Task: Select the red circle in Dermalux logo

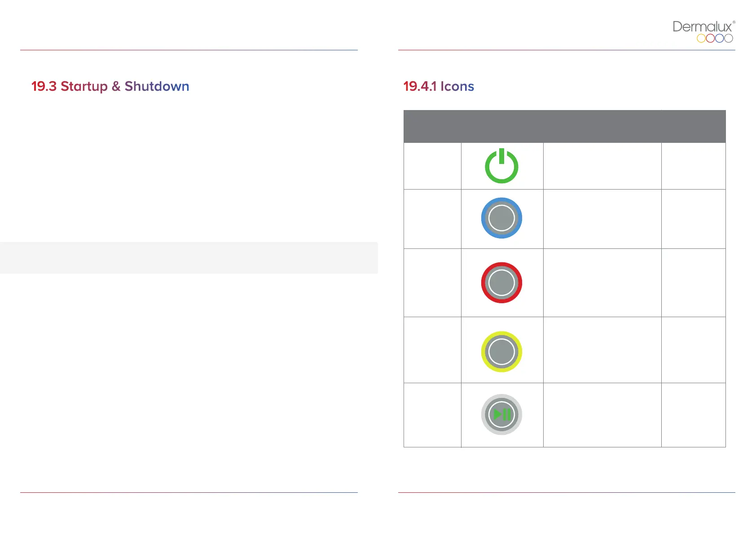Action: [x=710, y=39]
